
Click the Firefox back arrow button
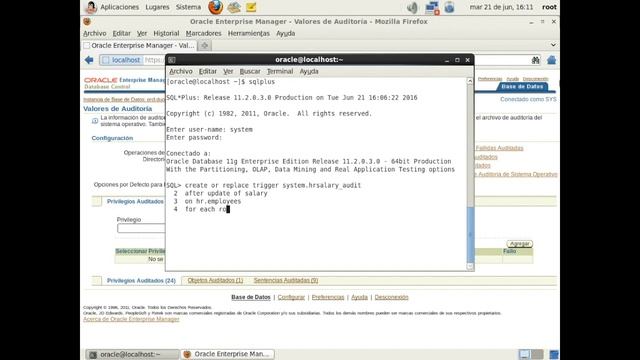(x=89, y=60)
